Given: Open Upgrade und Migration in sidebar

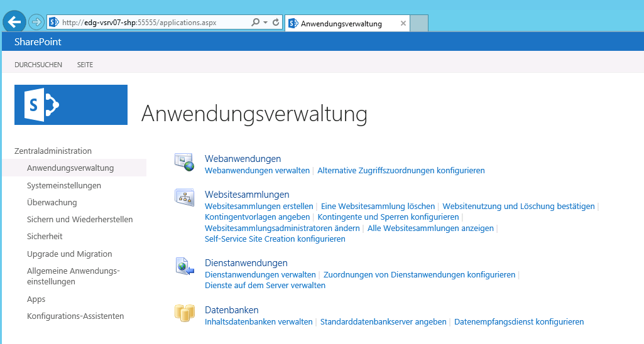Looking at the screenshot, I should pos(69,254).
